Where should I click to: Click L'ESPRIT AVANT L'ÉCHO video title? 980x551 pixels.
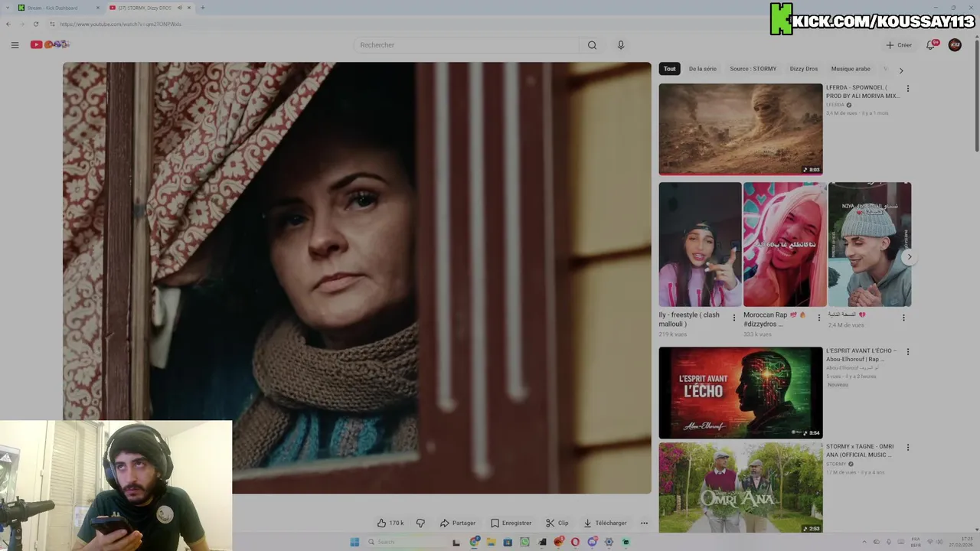pyautogui.click(x=861, y=355)
